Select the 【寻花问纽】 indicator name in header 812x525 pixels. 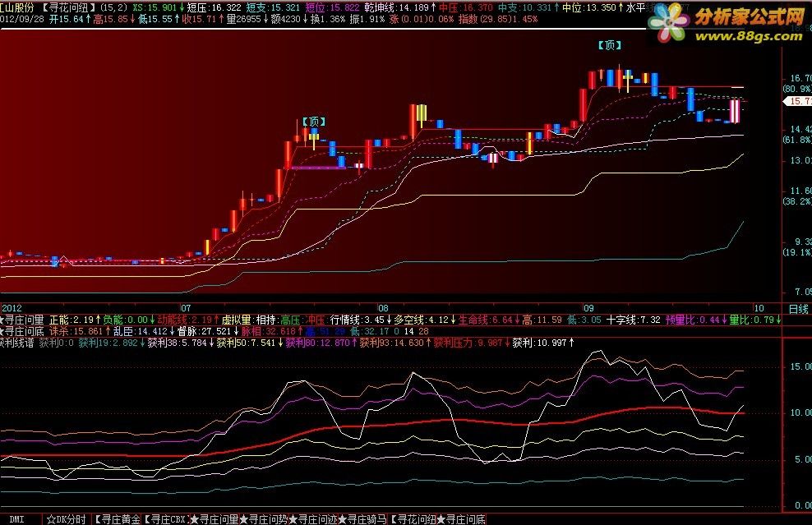68,7
